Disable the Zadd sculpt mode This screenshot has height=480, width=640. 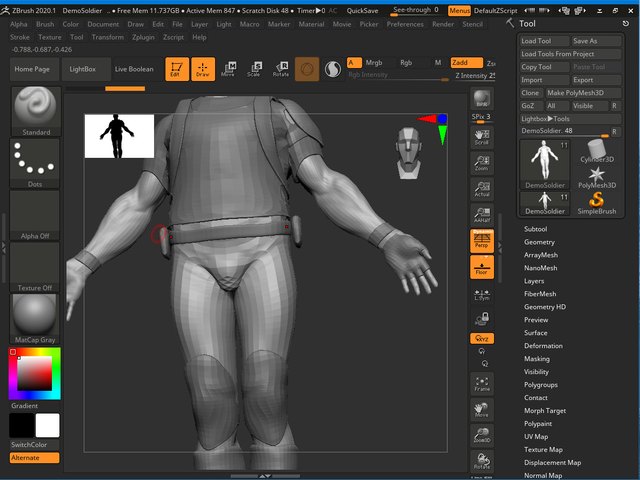click(464, 62)
